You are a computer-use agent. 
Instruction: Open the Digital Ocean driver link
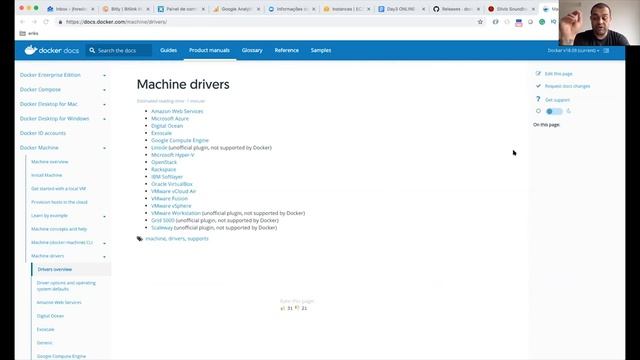(167, 126)
